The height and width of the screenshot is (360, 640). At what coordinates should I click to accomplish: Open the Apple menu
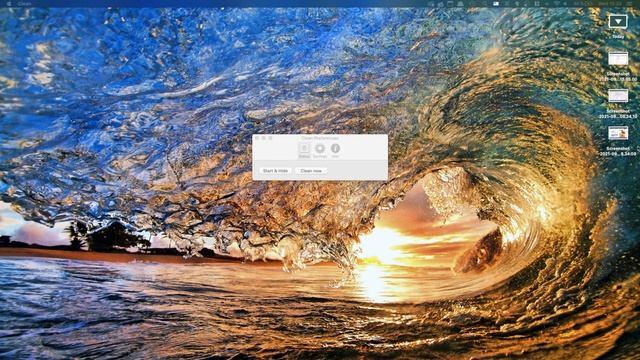9,4
